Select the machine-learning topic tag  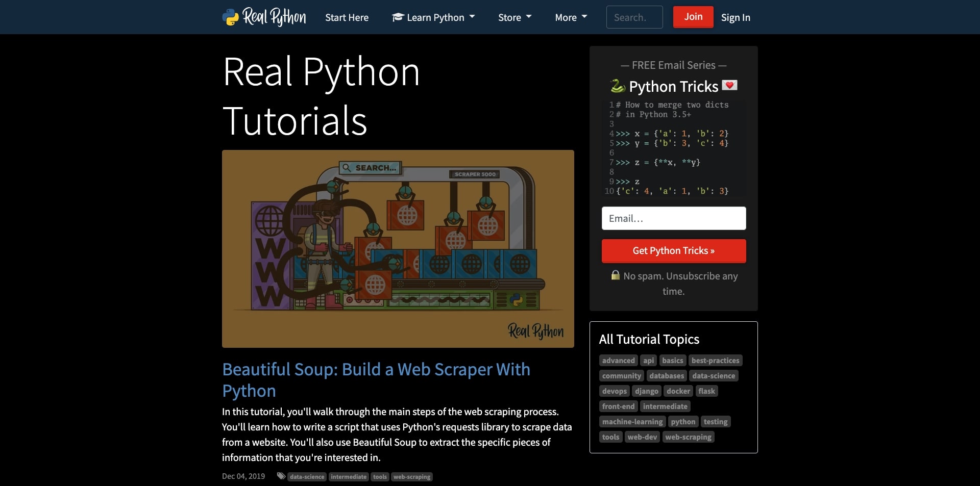point(632,422)
